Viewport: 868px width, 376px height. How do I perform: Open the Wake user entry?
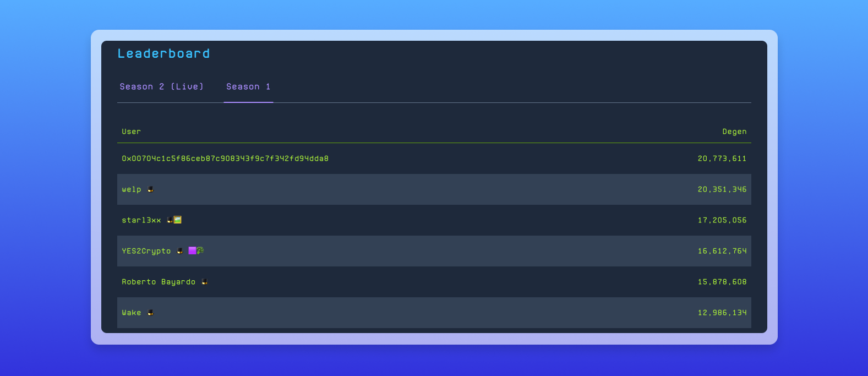(132, 313)
